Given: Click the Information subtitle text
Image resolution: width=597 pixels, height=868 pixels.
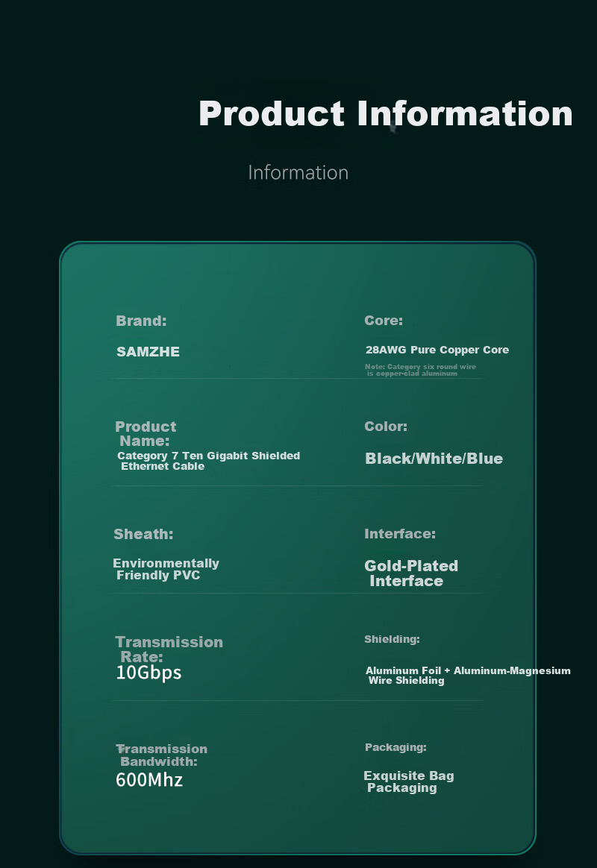Looking at the screenshot, I should [298, 172].
